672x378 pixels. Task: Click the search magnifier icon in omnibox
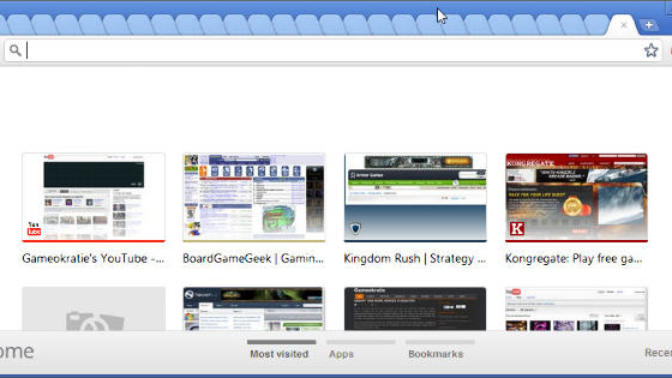15,51
